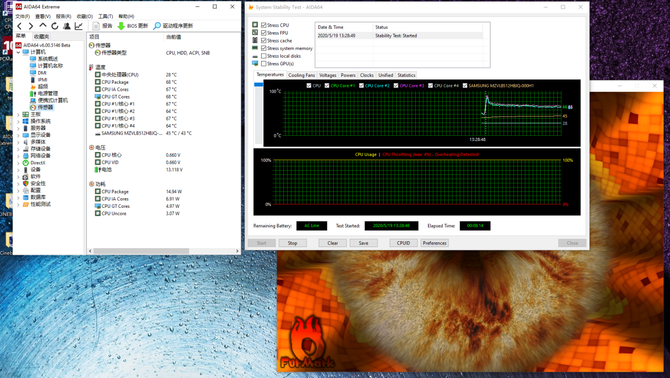Click the refresh icon in AIDA64 toolbar
Viewport: 670px width, 378px height.
coord(55,26)
